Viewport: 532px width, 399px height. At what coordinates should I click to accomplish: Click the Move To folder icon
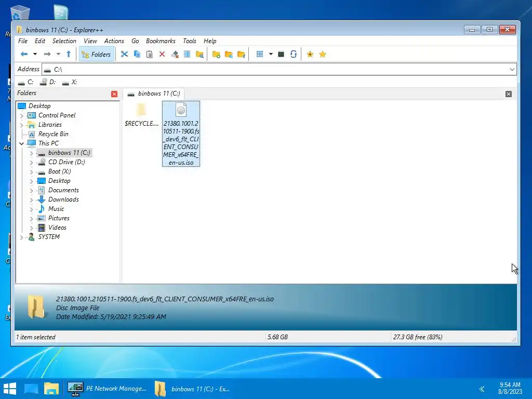pos(241,54)
